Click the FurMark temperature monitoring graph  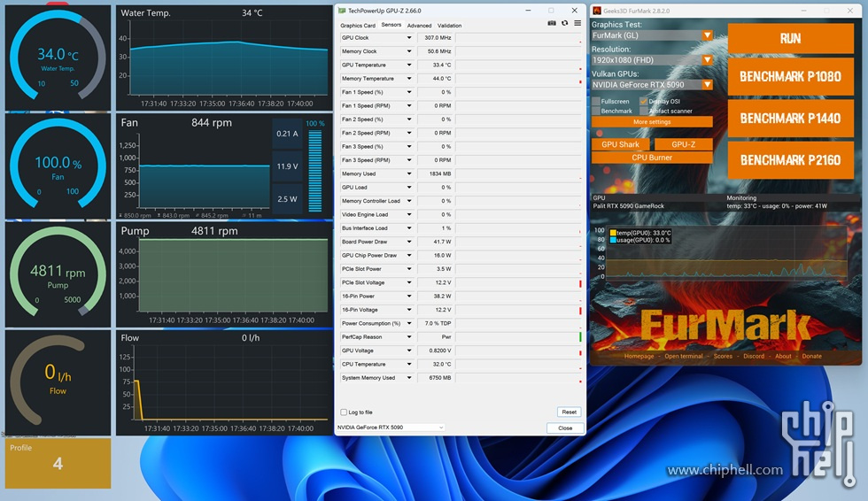[x=727, y=252]
